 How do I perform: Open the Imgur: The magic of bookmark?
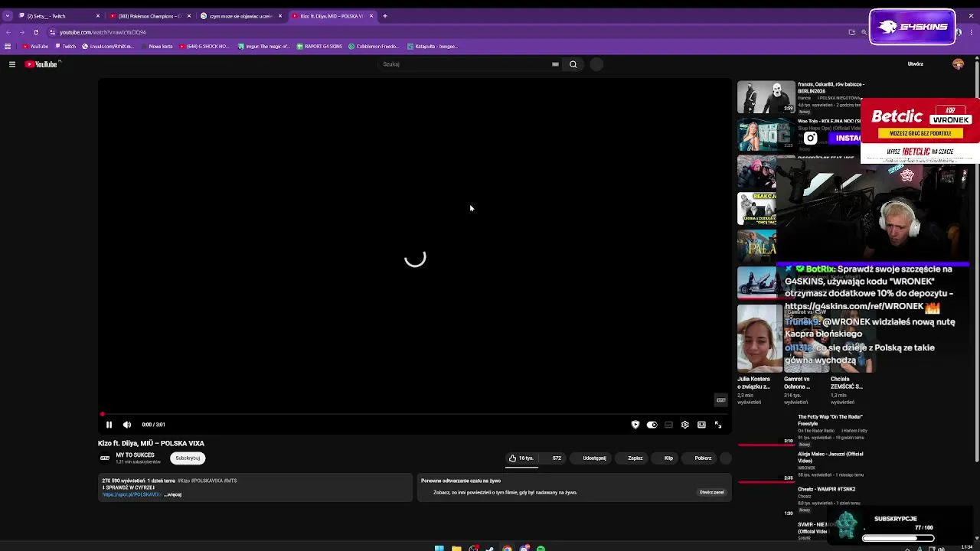coord(264,47)
